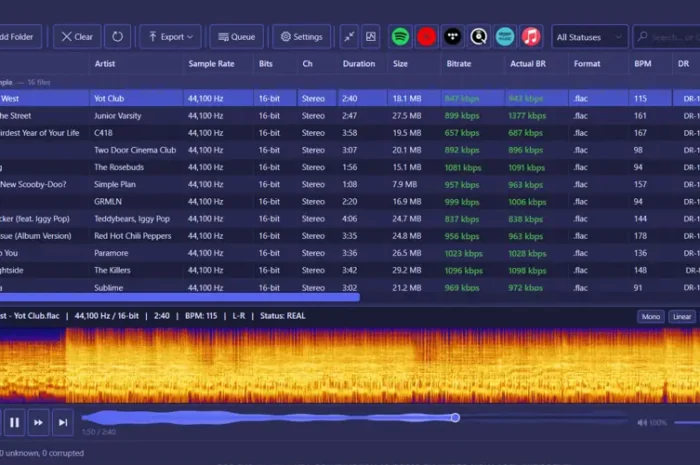Mute audio with the speaker icon
The image size is (700, 465).
pos(642,422)
